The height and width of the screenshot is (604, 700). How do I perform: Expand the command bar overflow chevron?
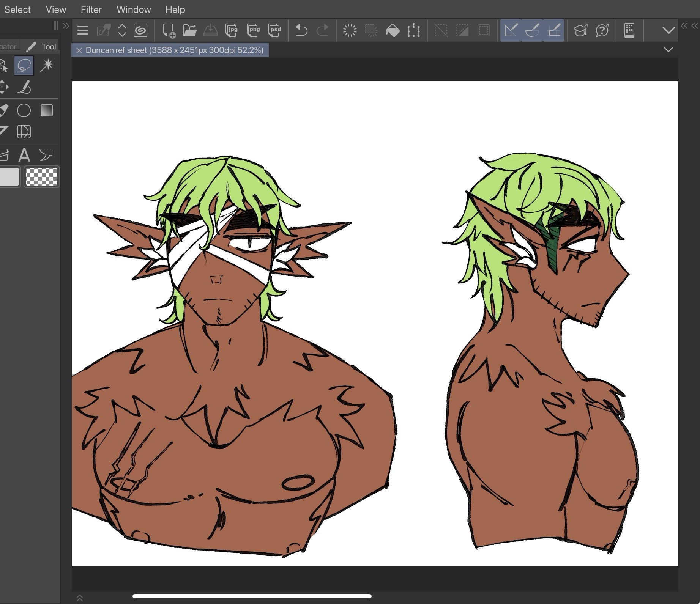pyautogui.click(x=668, y=30)
